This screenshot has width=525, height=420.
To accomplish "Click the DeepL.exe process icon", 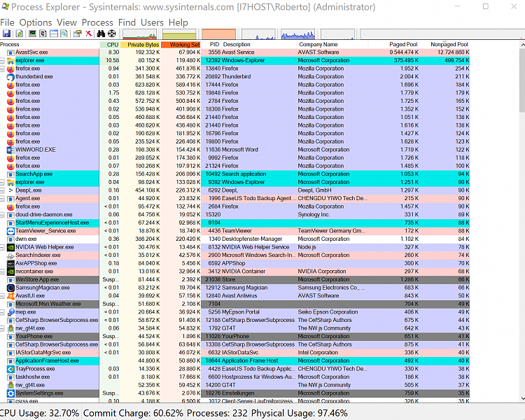I will tap(10, 190).
